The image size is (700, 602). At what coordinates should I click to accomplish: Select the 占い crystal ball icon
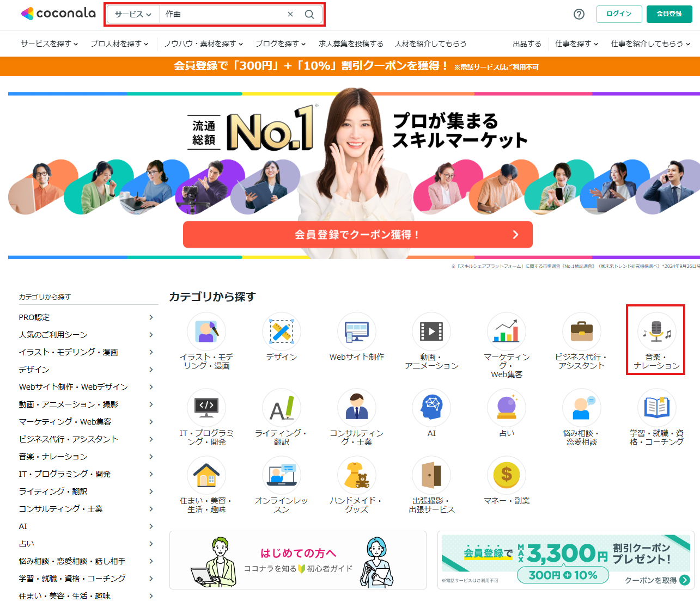tap(507, 408)
